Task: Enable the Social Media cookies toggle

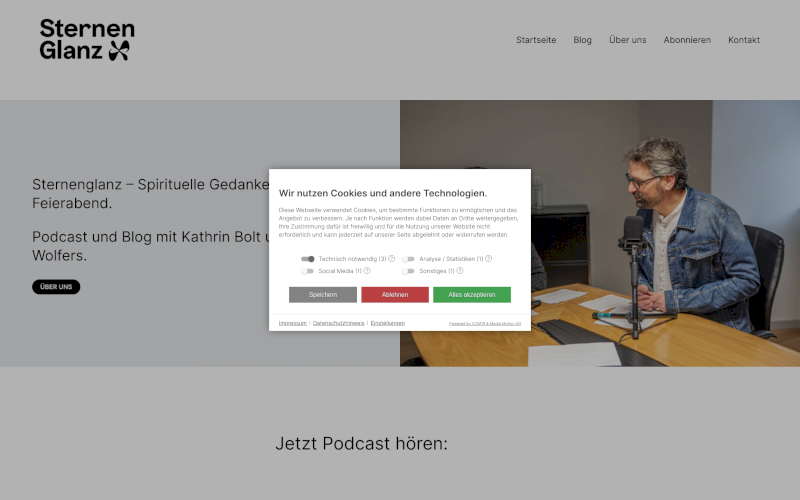Action: [x=308, y=271]
